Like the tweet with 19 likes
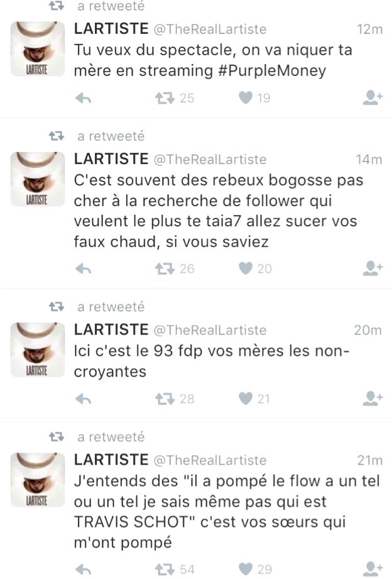Screen dimensions: 392x579 (246, 98)
